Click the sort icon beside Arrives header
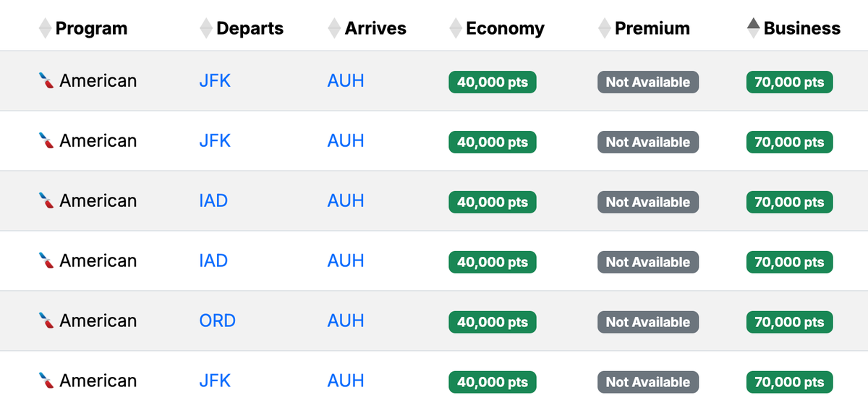Image resolution: width=868 pixels, height=408 pixels. click(334, 28)
